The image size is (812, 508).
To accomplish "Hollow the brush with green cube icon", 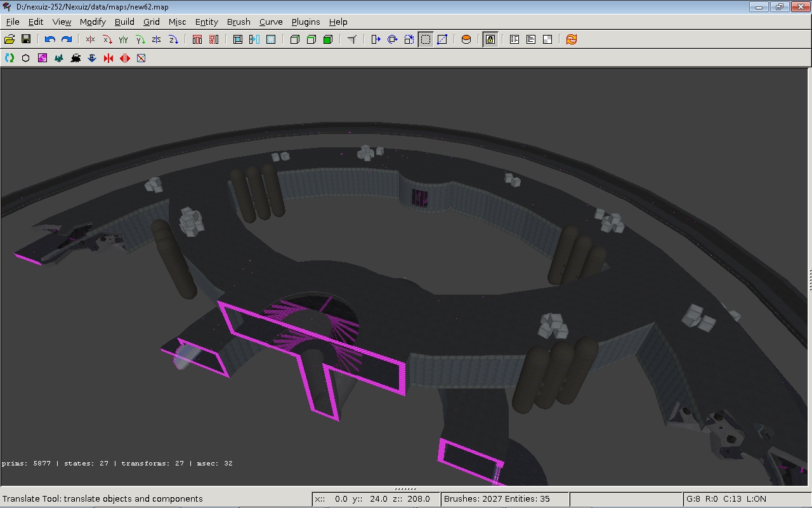I will point(328,39).
